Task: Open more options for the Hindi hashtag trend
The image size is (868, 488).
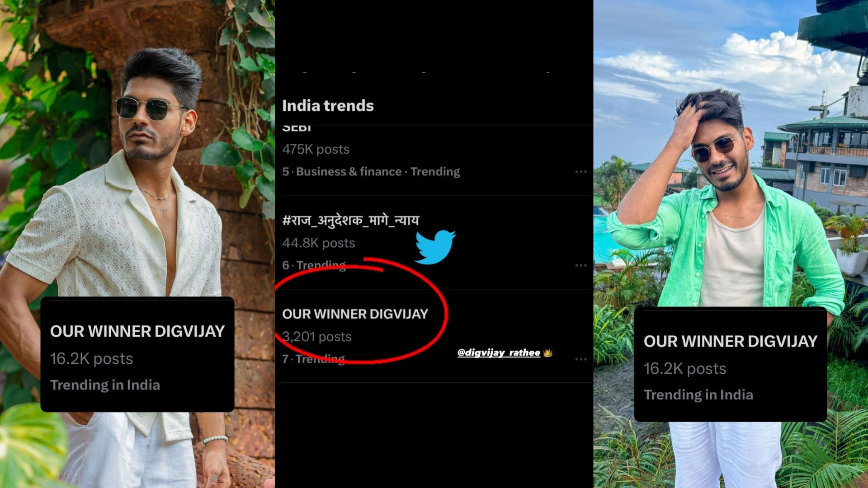Action: coord(581,265)
